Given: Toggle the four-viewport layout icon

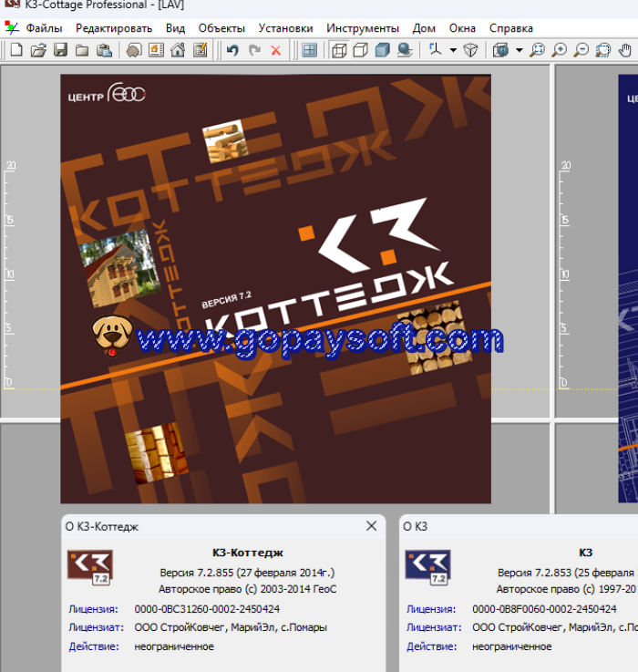Looking at the screenshot, I should point(309,50).
